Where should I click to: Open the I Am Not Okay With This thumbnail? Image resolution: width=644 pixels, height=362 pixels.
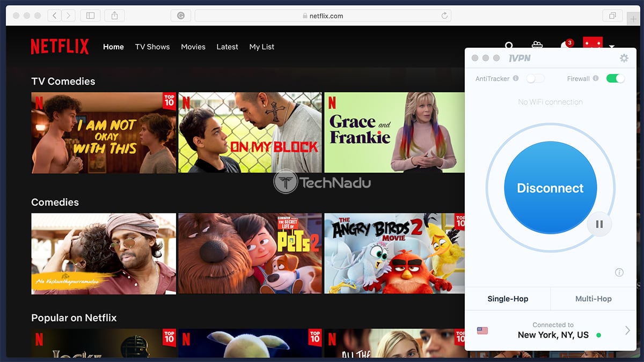104,132
